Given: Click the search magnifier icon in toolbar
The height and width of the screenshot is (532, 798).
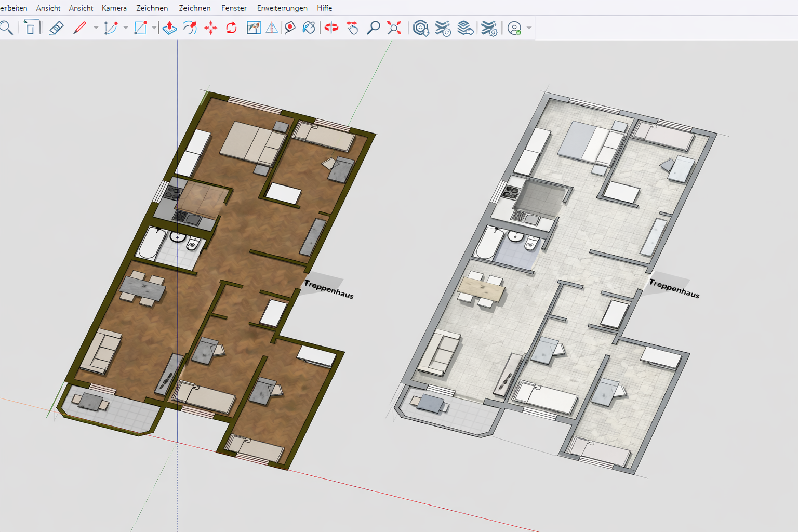Looking at the screenshot, I should click(x=6, y=28).
